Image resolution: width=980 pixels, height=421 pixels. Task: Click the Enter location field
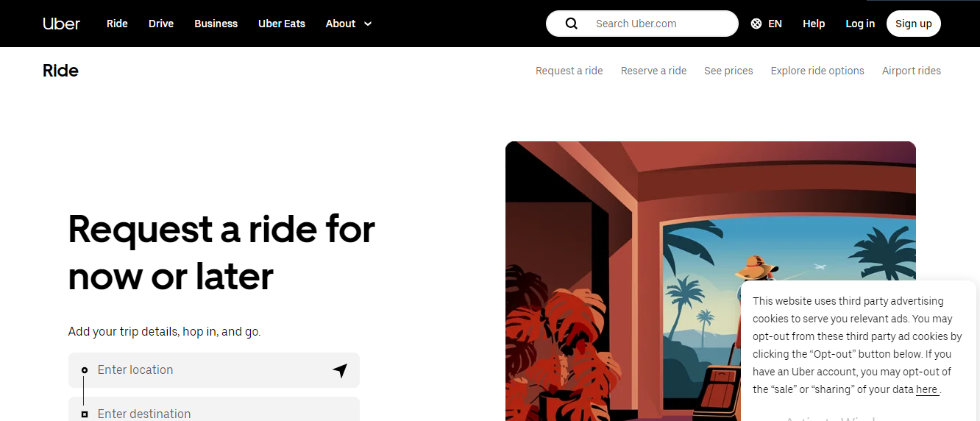(x=214, y=370)
